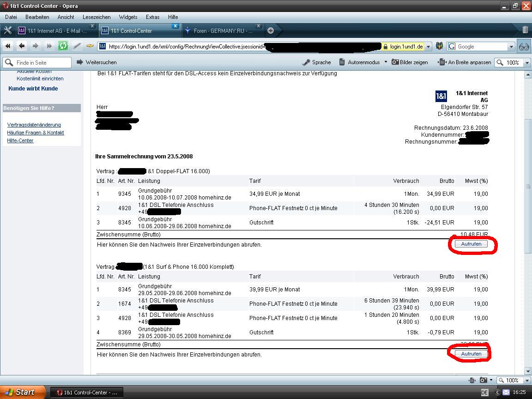
Task: Click the 39,99 EUR je Monat tariff text
Action: [274, 290]
